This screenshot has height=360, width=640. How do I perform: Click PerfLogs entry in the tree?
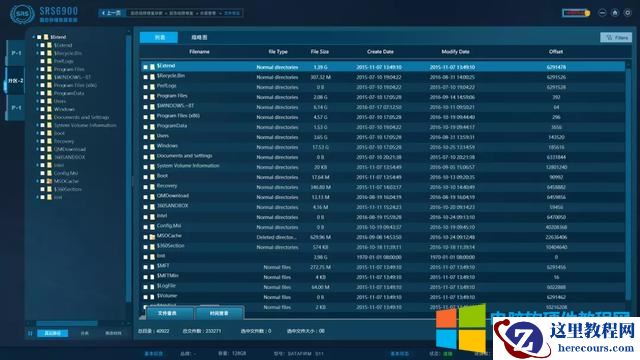pyautogui.click(x=64, y=61)
